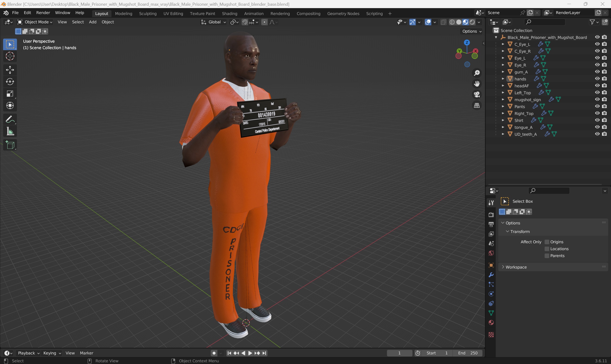
Task: Toggle X-ray display in viewport header
Action: (443, 22)
